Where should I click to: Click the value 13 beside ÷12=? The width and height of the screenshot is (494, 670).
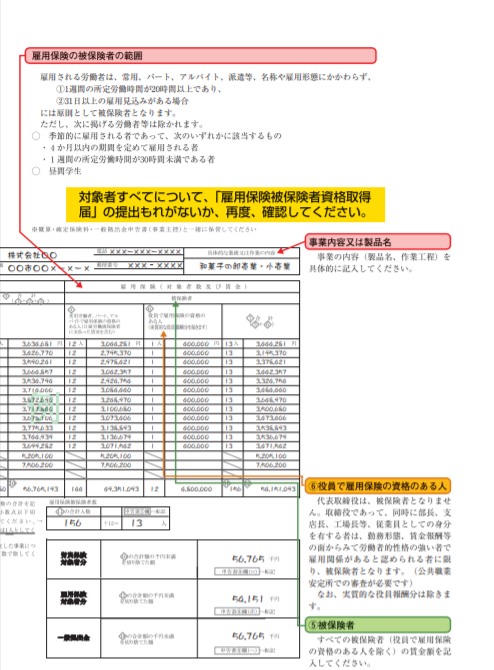tap(137, 523)
